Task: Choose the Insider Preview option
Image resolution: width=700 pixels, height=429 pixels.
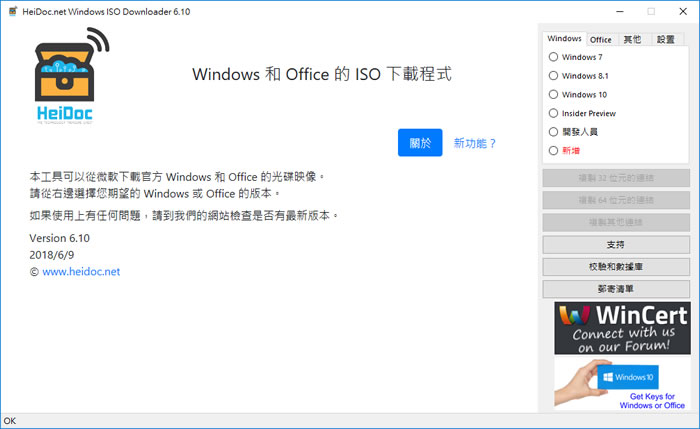Action: tap(553, 113)
